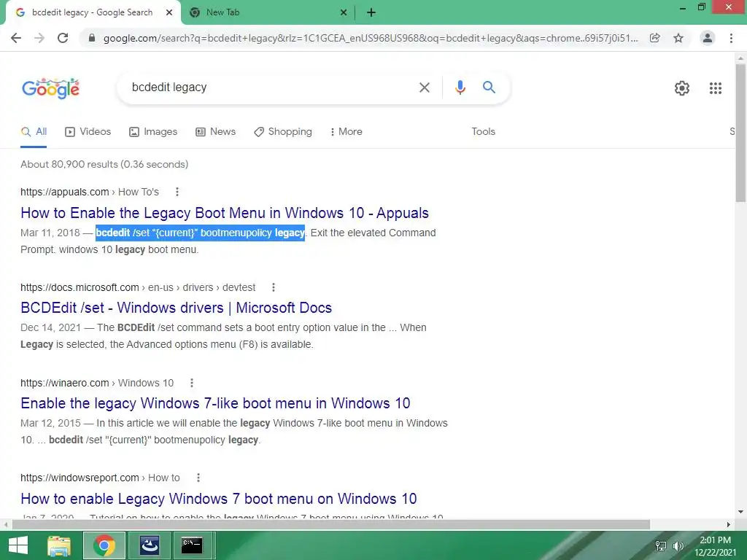Start voice search with the microphone icon
The width and height of the screenshot is (747, 560).
pos(460,87)
